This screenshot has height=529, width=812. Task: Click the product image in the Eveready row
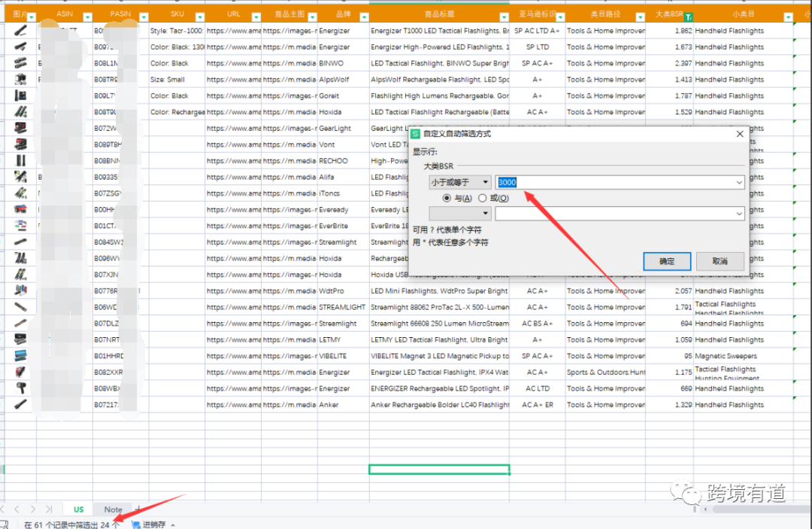point(20,209)
